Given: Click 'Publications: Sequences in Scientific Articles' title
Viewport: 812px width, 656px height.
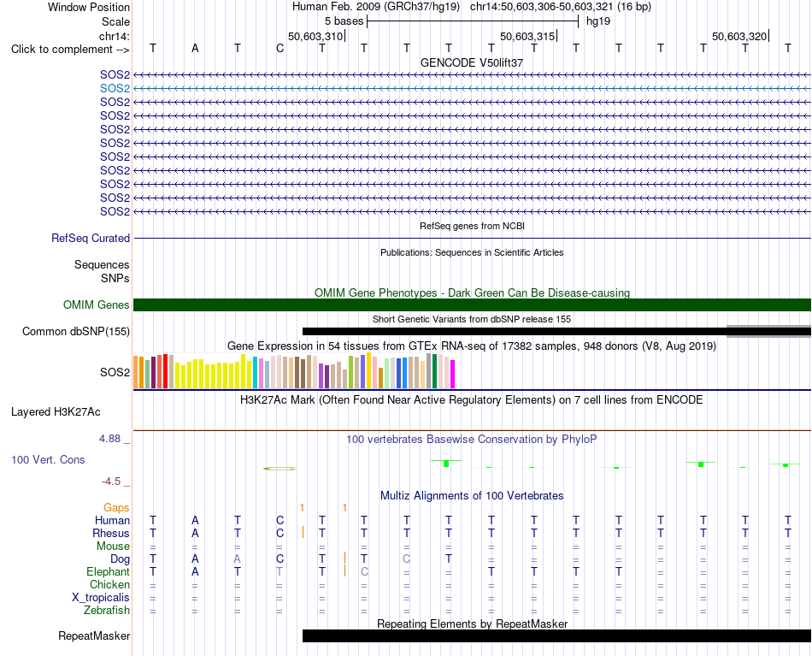Looking at the screenshot, I should pyautogui.click(x=472, y=252).
